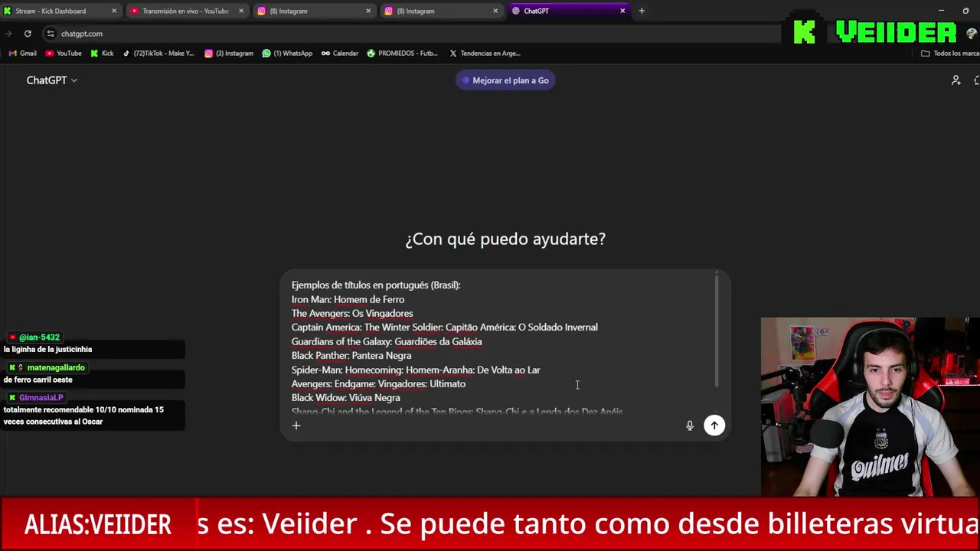Image resolution: width=980 pixels, height=551 pixels.
Task: Minimize the browser window
Action: click(942, 11)
